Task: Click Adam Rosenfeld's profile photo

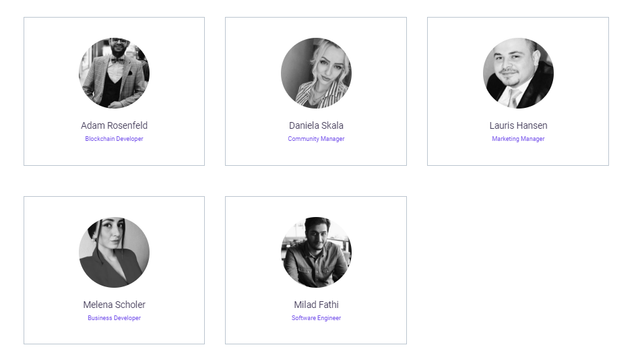Action: point(114,73)
